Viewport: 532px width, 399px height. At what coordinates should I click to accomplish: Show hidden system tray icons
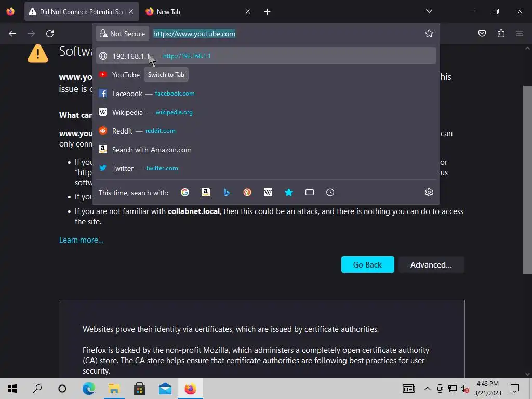428,389
